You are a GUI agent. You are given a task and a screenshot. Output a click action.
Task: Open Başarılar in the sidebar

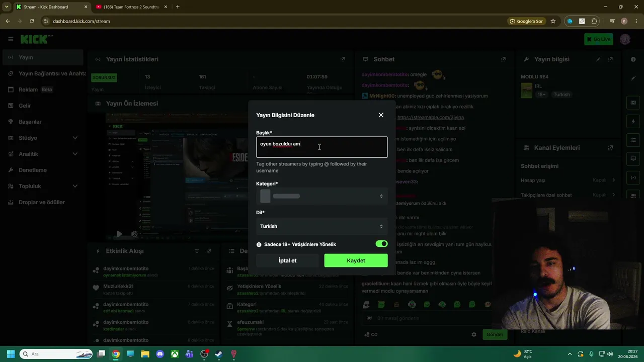coord(43,122)
